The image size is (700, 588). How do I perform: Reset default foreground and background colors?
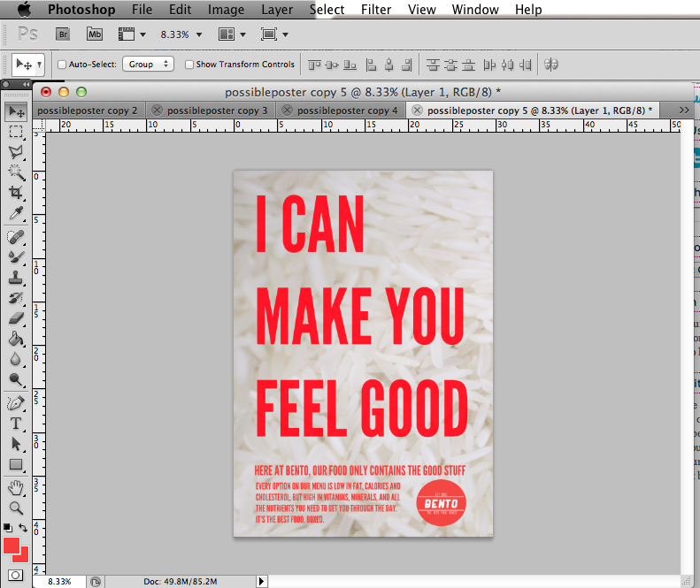click(x=8, y=528)
